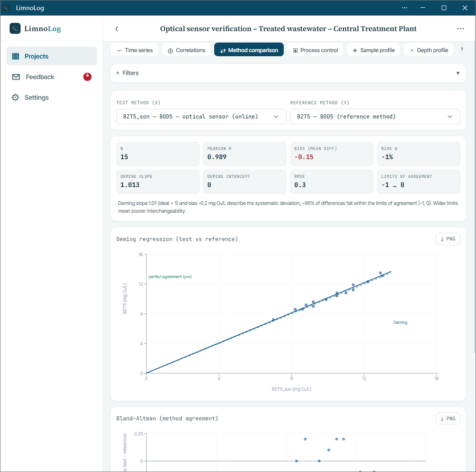Open the title bar three-dot menu
476x472 pixels.
coord(404,8)
